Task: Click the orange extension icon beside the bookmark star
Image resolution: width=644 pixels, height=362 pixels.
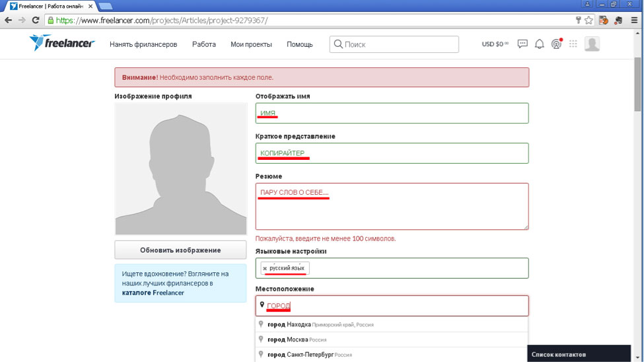Action: (x=603, y=20)
